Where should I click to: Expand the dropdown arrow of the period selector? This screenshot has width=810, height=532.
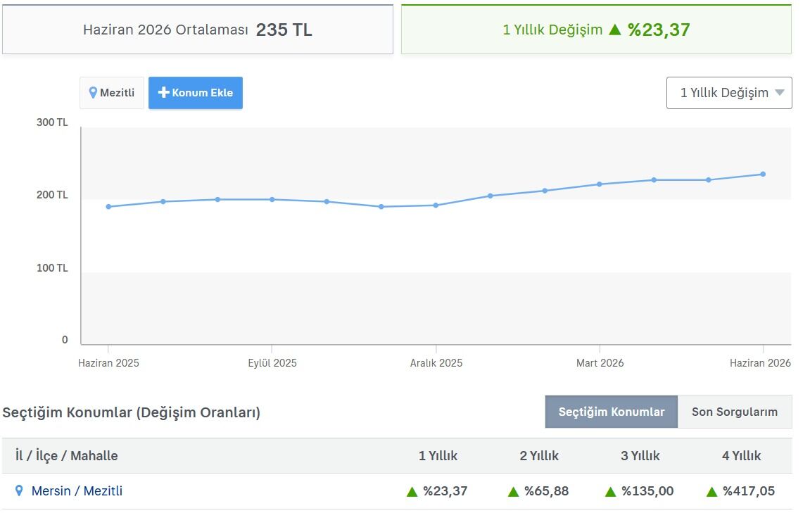pos(780,93)
